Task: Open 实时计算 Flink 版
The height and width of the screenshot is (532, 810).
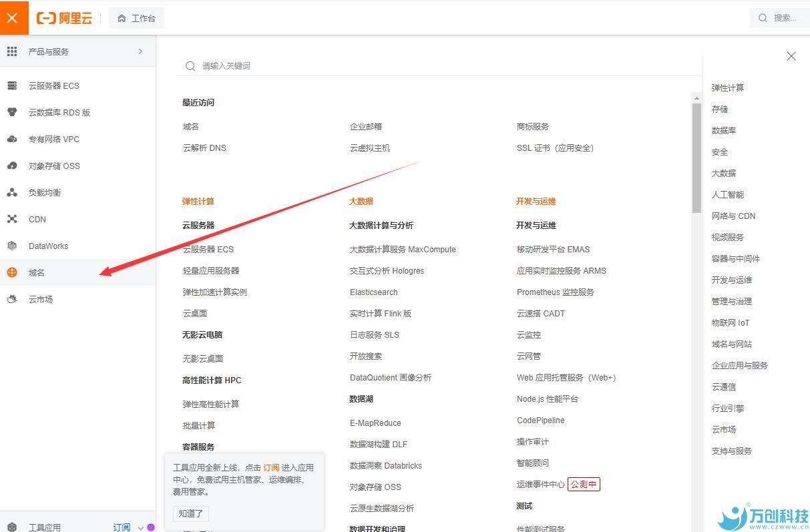Action: pos(381,313)
